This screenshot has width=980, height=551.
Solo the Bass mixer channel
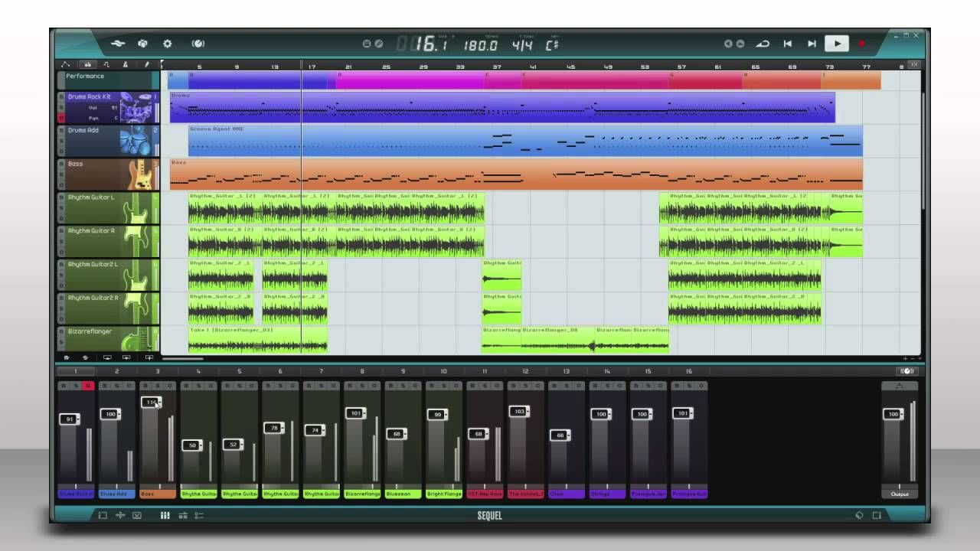pos(158,386)
